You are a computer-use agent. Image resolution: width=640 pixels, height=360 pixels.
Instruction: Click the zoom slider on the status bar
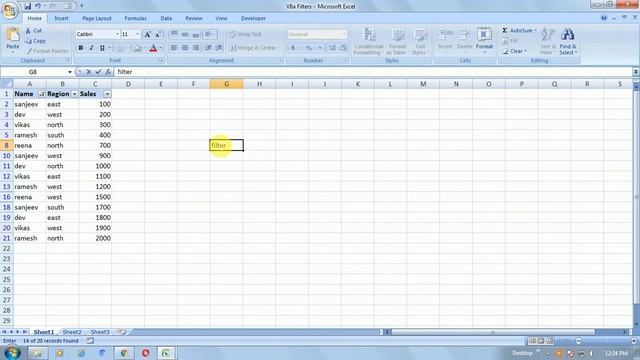coord(606,341)
